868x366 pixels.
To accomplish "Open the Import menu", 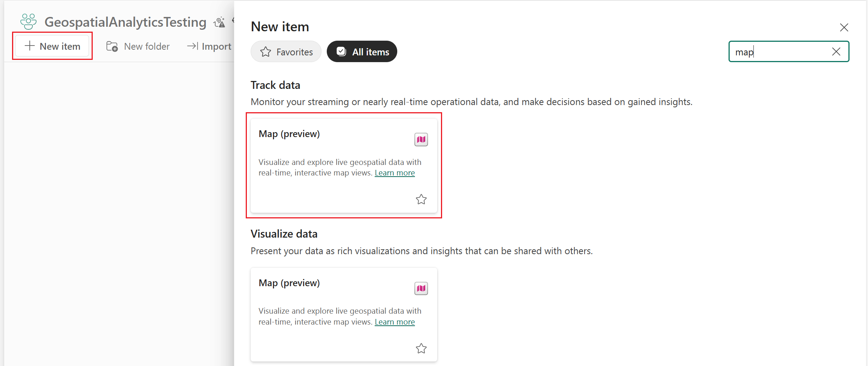I will (209, 46).
